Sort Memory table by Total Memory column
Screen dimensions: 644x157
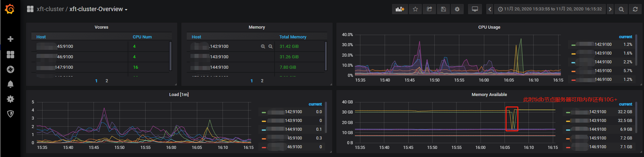pos(292,37)
